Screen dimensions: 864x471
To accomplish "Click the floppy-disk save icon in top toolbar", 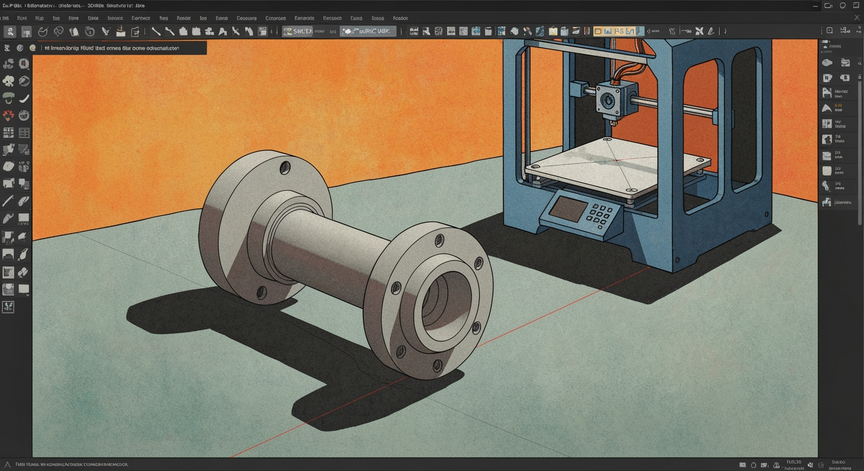I will point(26,32).
